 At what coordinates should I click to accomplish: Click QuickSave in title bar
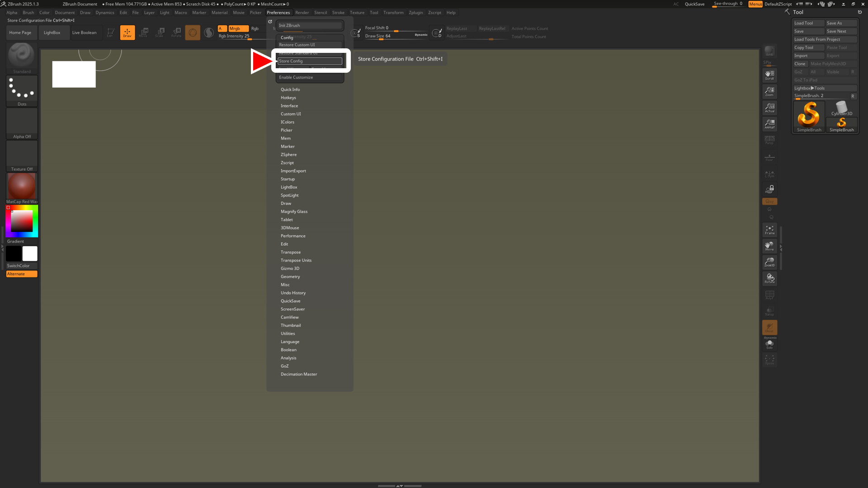694,4
